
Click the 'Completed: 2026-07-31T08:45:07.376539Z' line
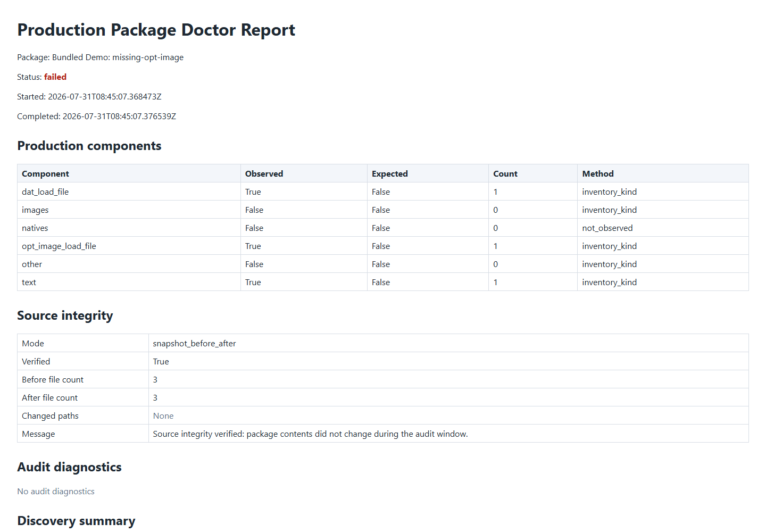point(96,117)
